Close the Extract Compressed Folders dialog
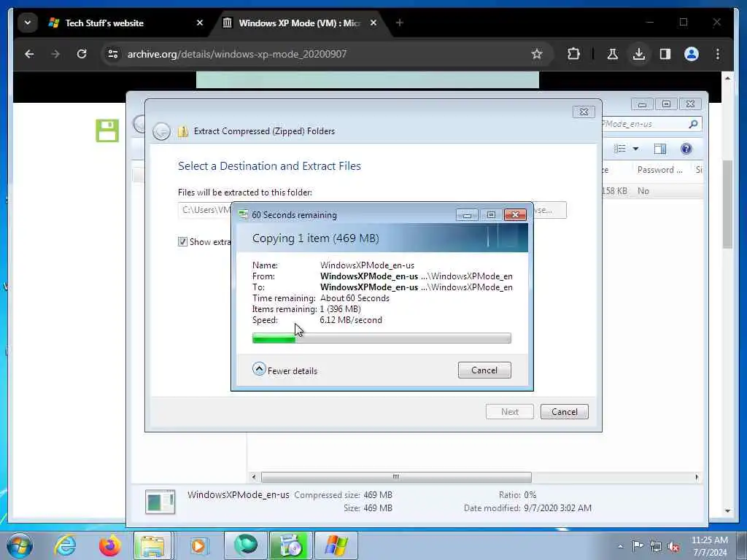The width and height of the screenshot is (747, 560). (584, 112)
